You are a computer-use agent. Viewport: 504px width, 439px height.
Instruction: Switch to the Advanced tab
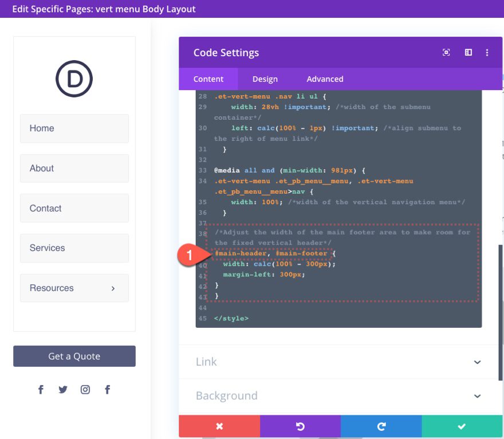coord(325,79)
